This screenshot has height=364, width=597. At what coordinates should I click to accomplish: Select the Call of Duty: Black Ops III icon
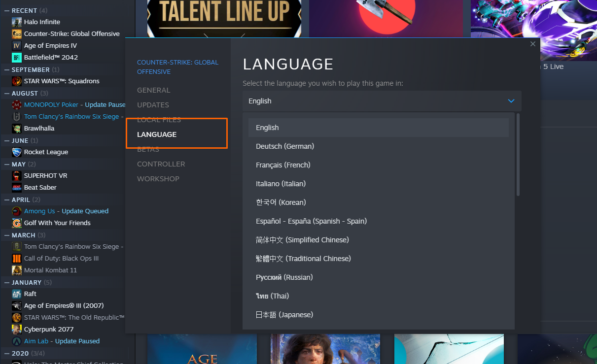point(17,259)
